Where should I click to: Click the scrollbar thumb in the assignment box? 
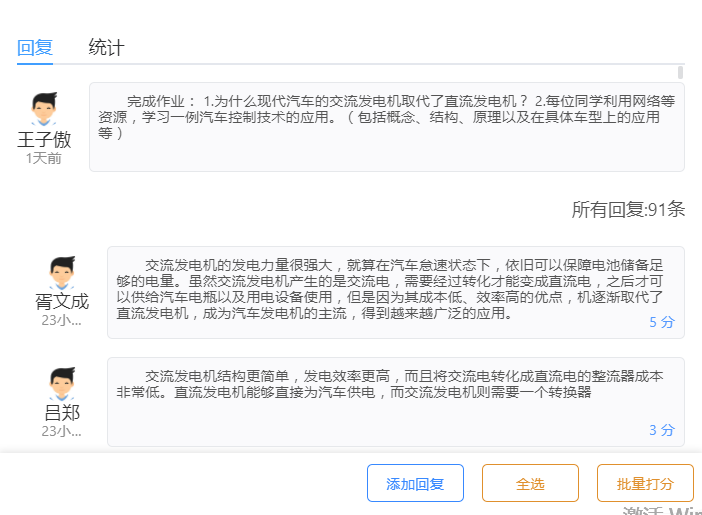pyautogui.click(x=680, y=72)
